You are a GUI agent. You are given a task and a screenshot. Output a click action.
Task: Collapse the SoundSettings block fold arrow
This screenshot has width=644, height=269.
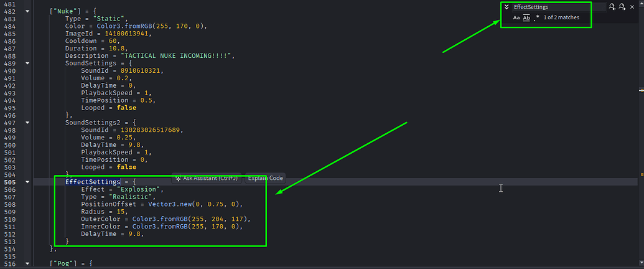pos(27,64)
